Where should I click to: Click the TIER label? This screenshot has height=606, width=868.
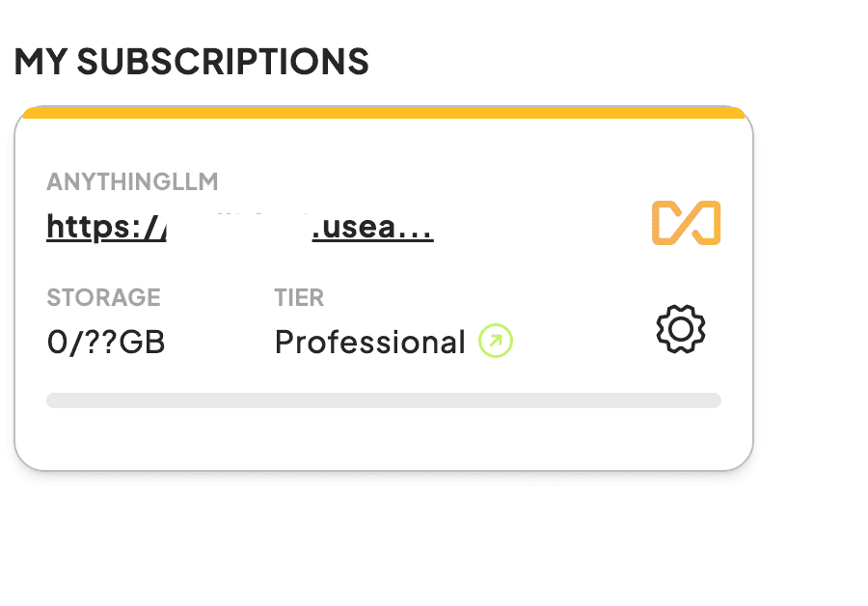(x=299, y=297)
